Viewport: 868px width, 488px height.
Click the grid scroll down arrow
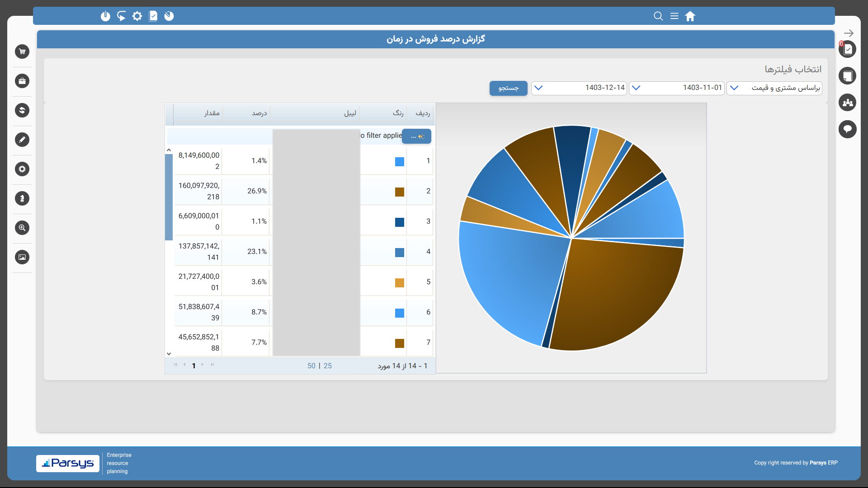pos(169,354)
